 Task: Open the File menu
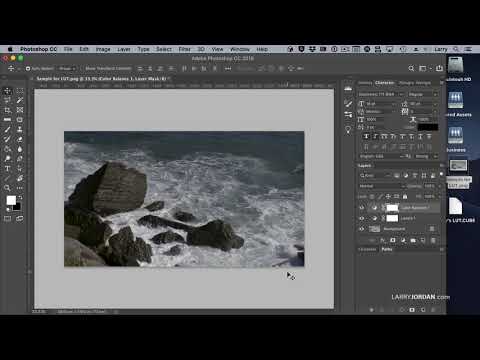coord(68,49)
